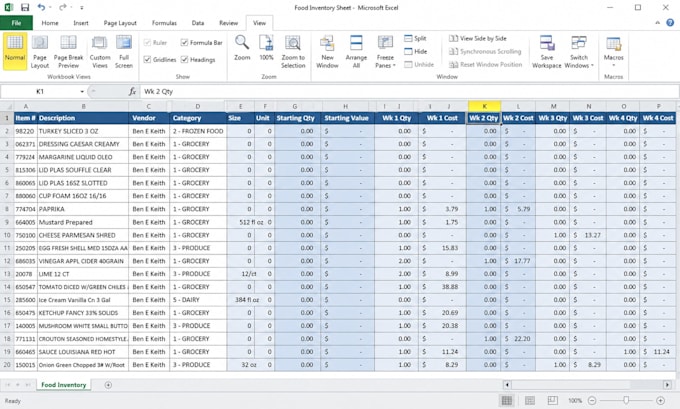Disable the Headings checkbox
This screenshot has height=409, width=680.
[x=185, y=59]
